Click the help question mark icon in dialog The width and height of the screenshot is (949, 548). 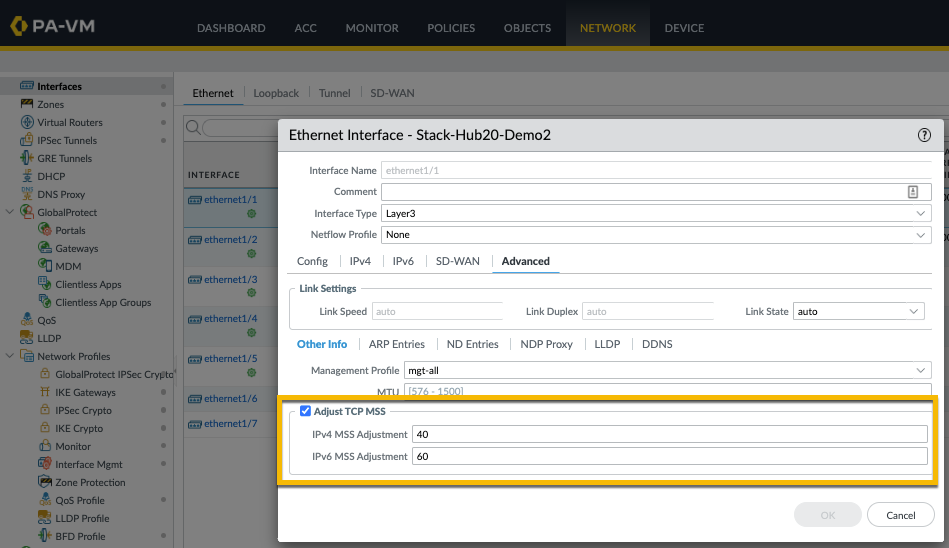[924, 134]
